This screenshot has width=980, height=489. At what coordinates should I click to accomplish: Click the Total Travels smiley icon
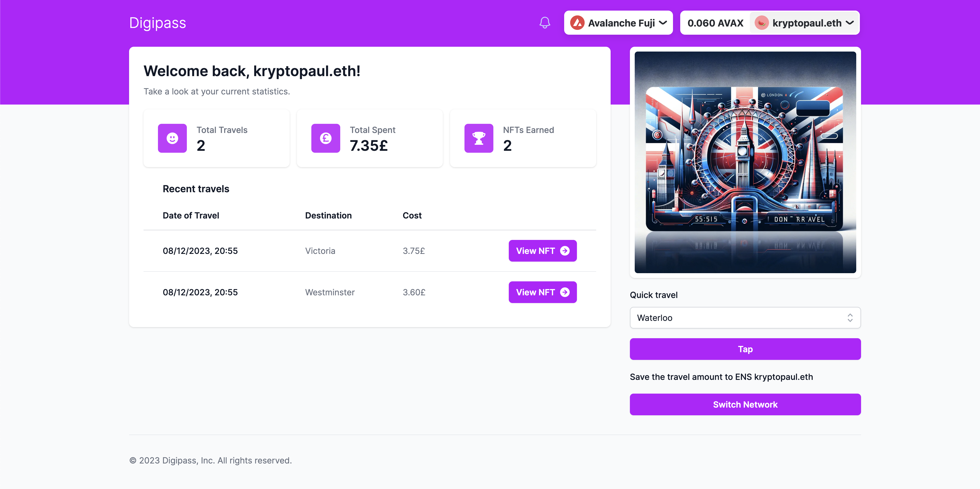(172, 138)
